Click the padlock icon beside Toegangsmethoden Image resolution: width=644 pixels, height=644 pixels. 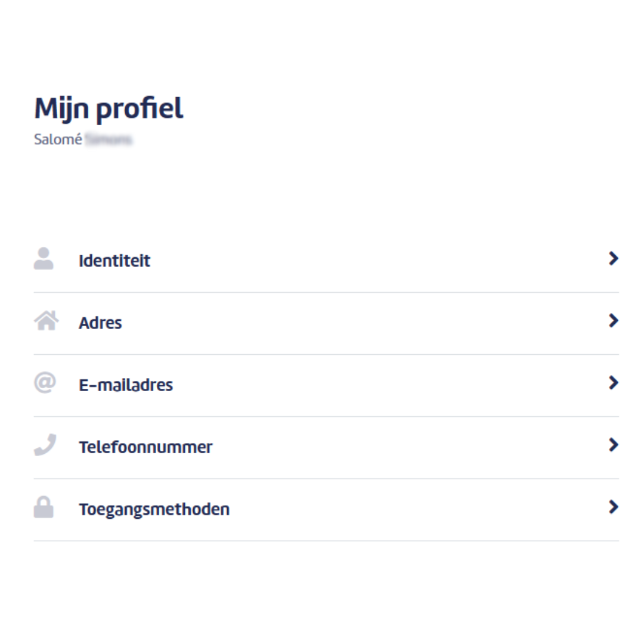[x=44, y=507]
